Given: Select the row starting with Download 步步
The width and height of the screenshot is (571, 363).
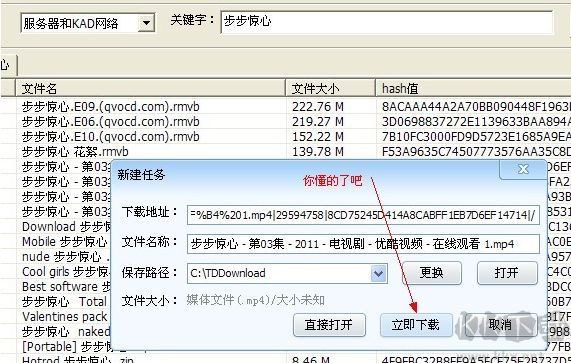Looking at the screenshot, I should coord(66,226).
